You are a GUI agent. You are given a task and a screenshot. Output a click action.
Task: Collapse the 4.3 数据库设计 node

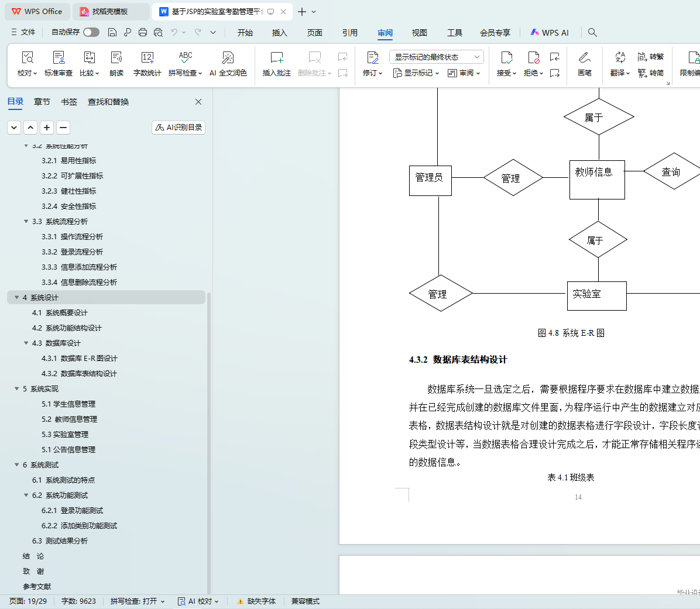click(26, 343)
